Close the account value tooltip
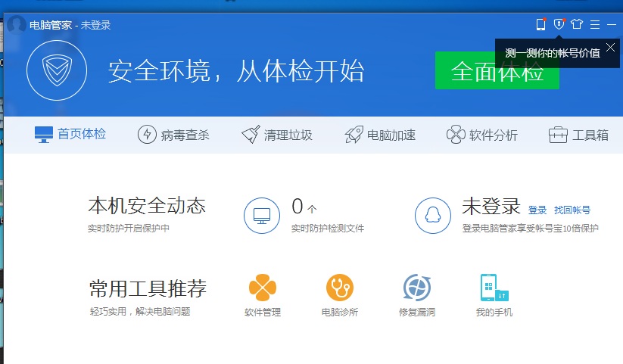 click(611, 48)
